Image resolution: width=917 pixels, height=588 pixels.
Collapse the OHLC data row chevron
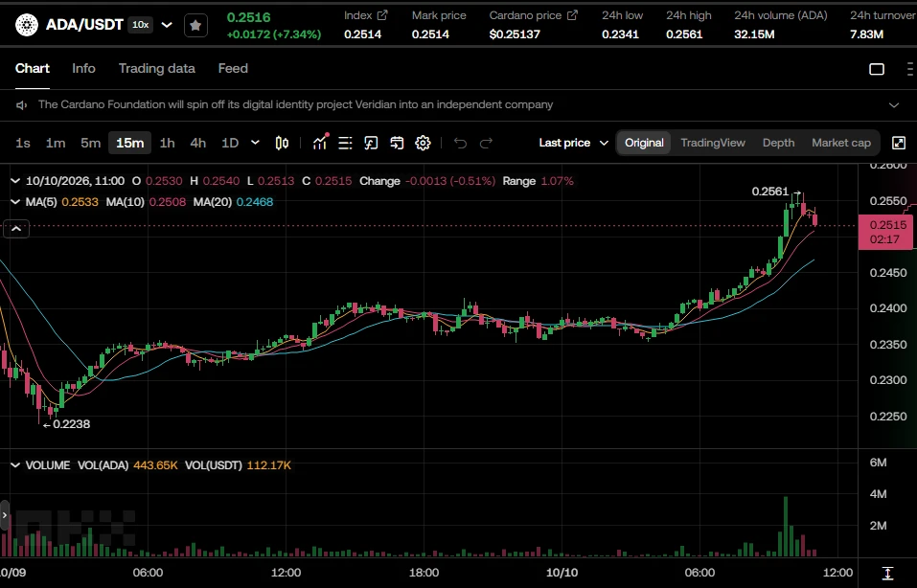[x=15, y=181]
